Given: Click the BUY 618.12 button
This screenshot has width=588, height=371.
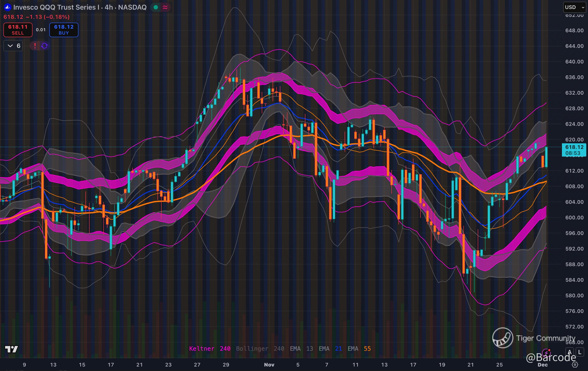Looking at the screenshot, I should pos(64,30).
